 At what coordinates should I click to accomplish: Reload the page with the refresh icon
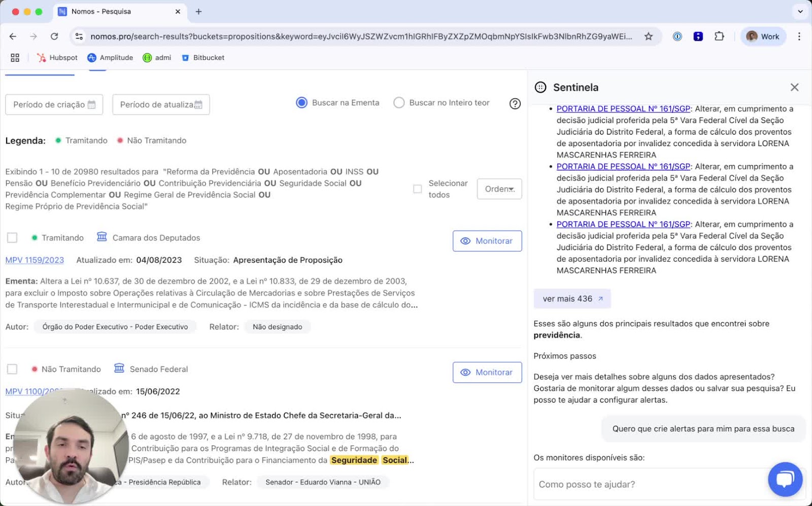54,37
